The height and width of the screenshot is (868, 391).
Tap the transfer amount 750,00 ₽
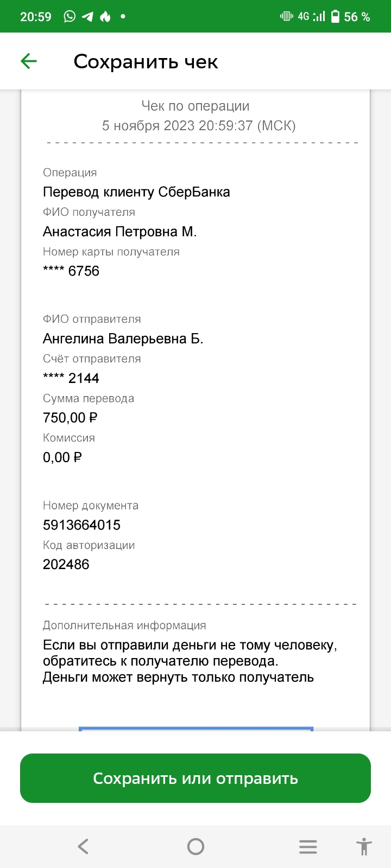tap(70, 418)
